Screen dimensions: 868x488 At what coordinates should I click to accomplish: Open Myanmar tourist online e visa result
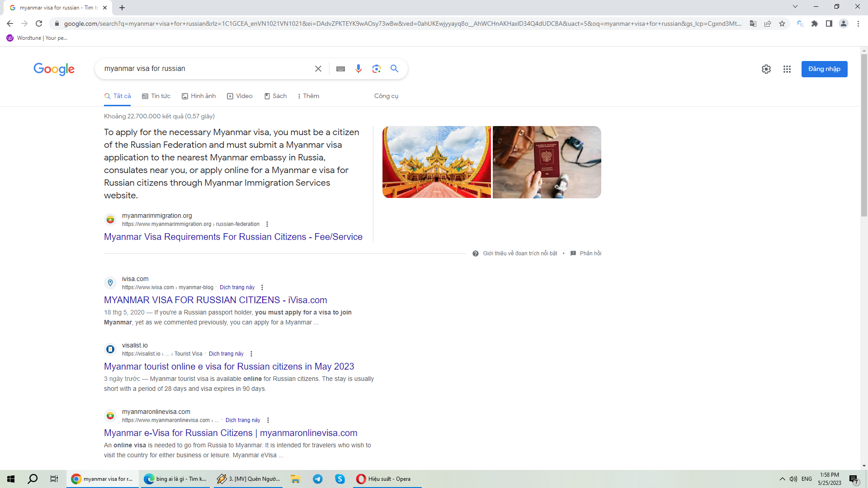click(229, 366)
